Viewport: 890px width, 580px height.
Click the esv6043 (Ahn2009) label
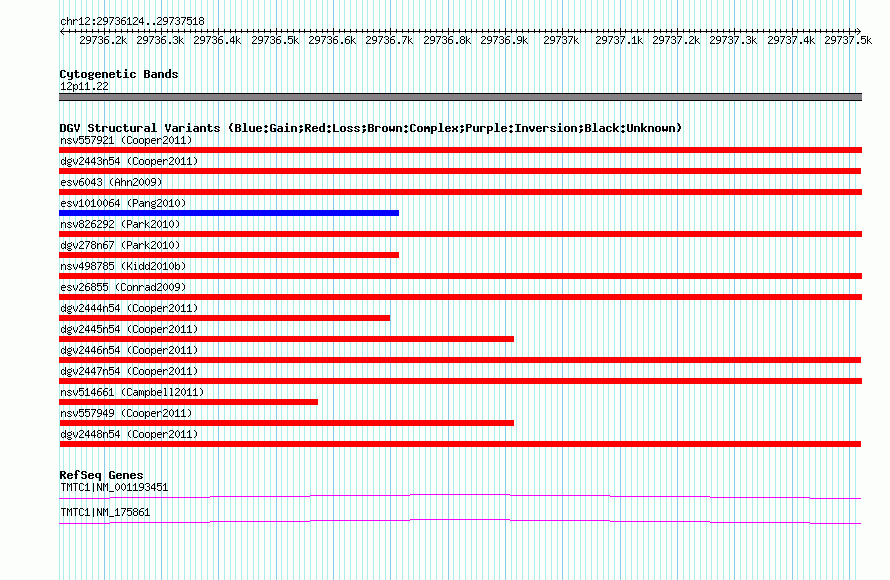(x=111, y=182)
